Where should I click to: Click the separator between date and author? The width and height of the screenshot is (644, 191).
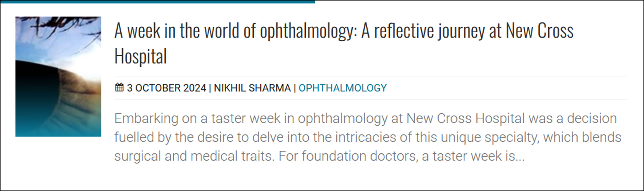210,88
